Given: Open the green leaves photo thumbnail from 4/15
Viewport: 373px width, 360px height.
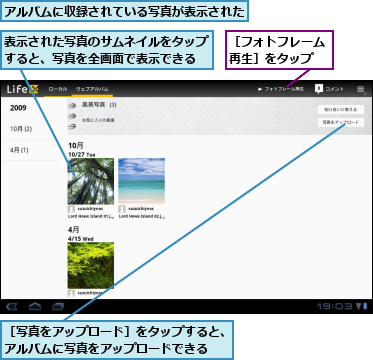Looking at the screenshot, I should click(91, 265).
